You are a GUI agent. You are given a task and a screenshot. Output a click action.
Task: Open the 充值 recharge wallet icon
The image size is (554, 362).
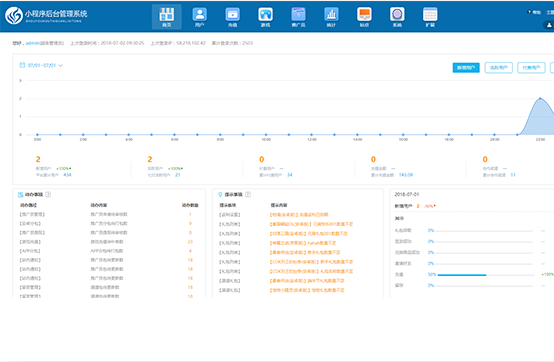[x=232, y=17]
